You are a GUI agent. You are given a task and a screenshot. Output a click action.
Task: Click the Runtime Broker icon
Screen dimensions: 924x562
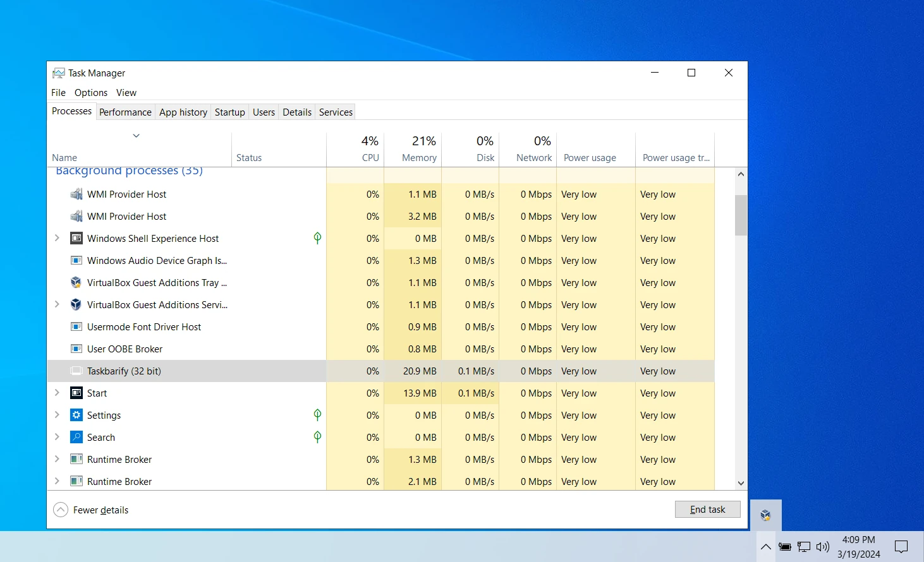[x=76, y=459]
